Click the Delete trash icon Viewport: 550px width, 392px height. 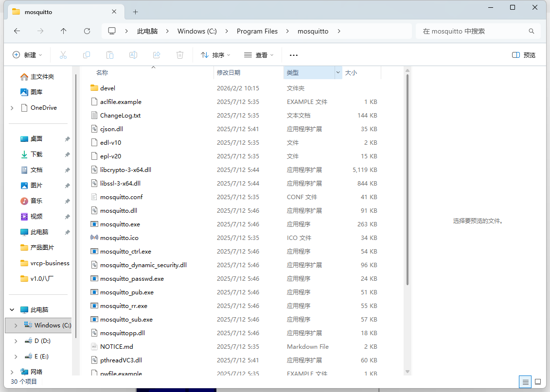click(x=180, y=55)
